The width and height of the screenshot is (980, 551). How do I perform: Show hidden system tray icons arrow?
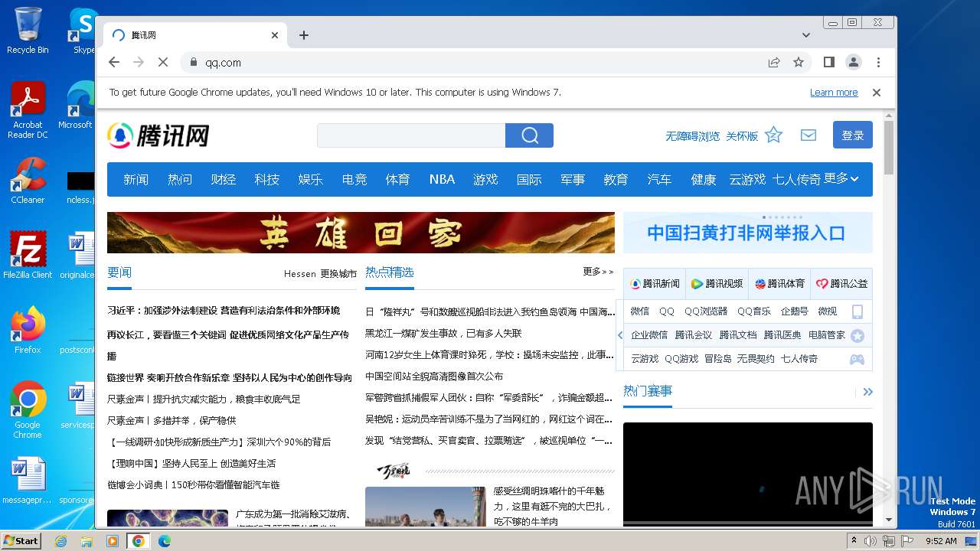click(854, 541)
